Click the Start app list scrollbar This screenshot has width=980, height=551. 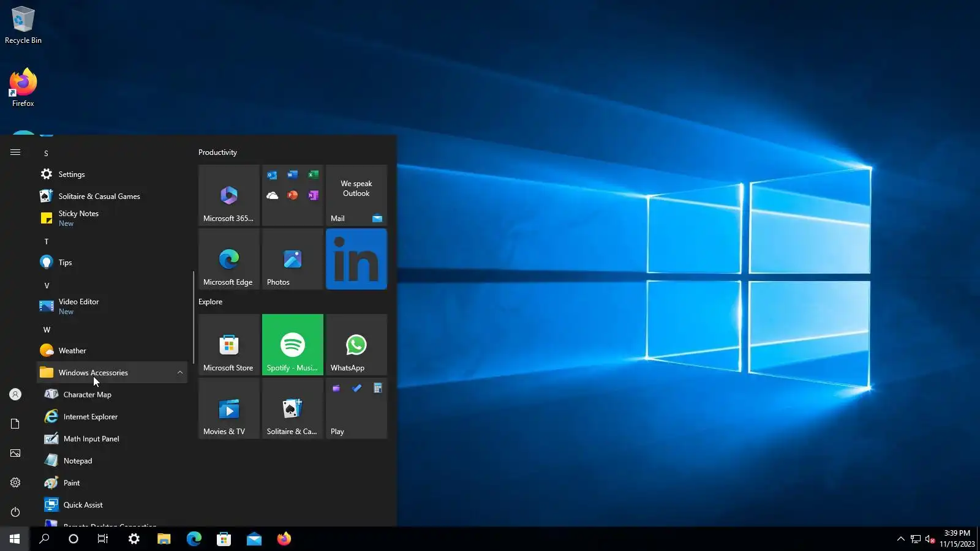coord(194,318)
